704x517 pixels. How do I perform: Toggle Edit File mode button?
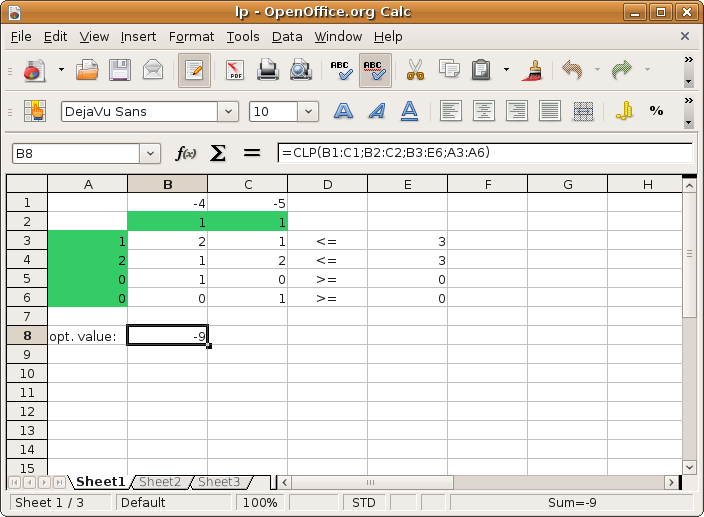(194, 70)
